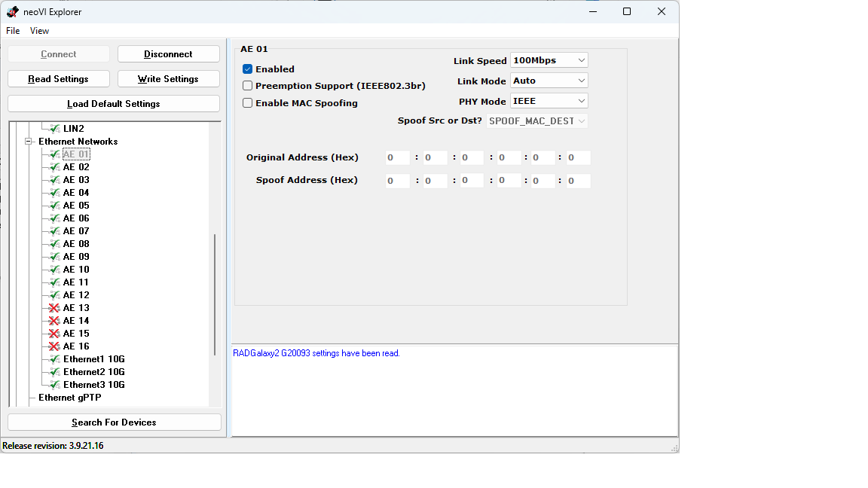The height and width of the screenshot is (488, 868).
Task: Click the neoVI Explorer title bar app icon
Action: pyautogui.click(x=12, y=12)
